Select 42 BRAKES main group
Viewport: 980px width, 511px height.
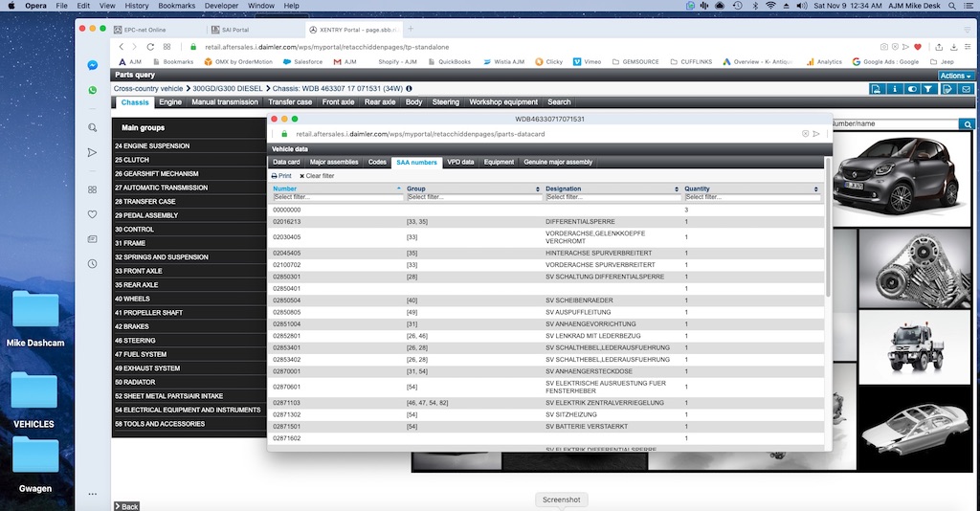pos(132,326)
